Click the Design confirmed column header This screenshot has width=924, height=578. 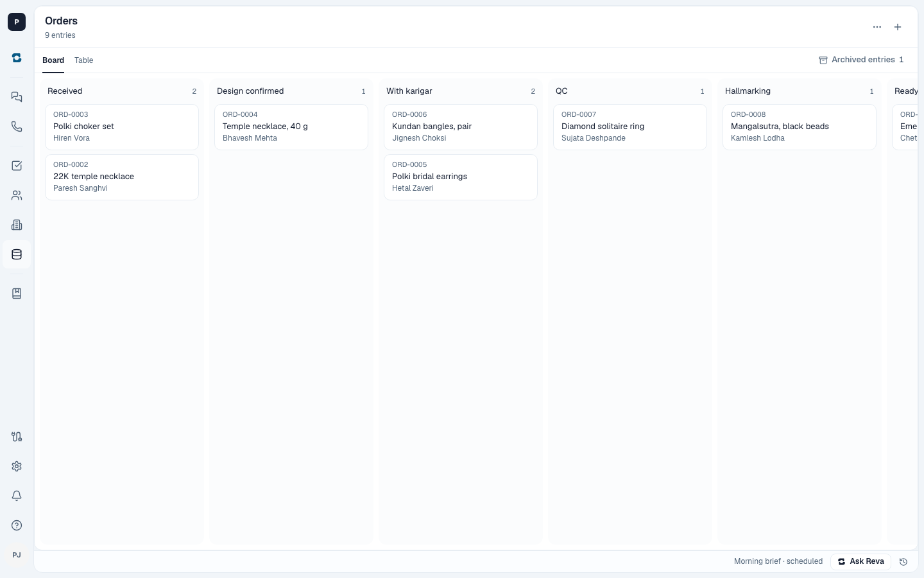tap(250, 91)
